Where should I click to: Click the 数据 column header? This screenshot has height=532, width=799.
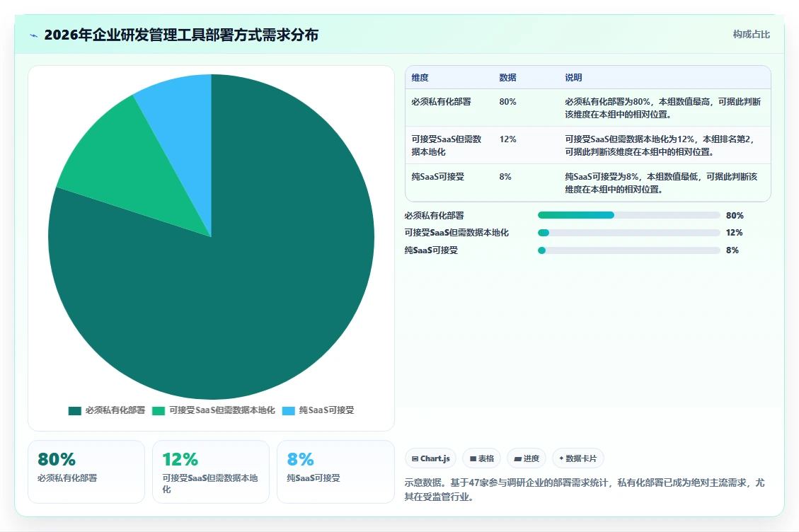point(507,77)
